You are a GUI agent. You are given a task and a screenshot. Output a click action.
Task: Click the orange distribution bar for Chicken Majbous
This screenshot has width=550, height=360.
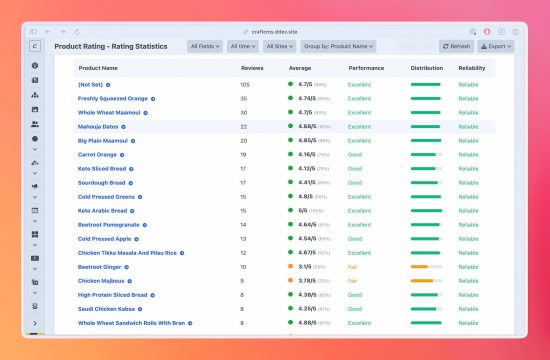tap(426, 281)
